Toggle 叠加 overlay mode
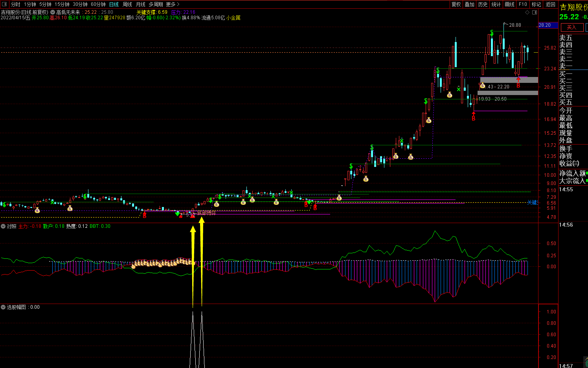 click(469, 4)
